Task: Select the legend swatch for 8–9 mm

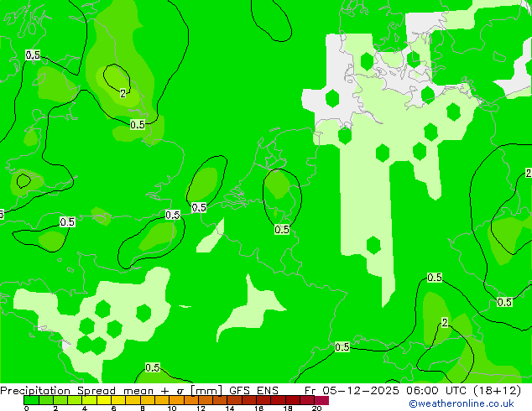Action: tap(148, 400)
